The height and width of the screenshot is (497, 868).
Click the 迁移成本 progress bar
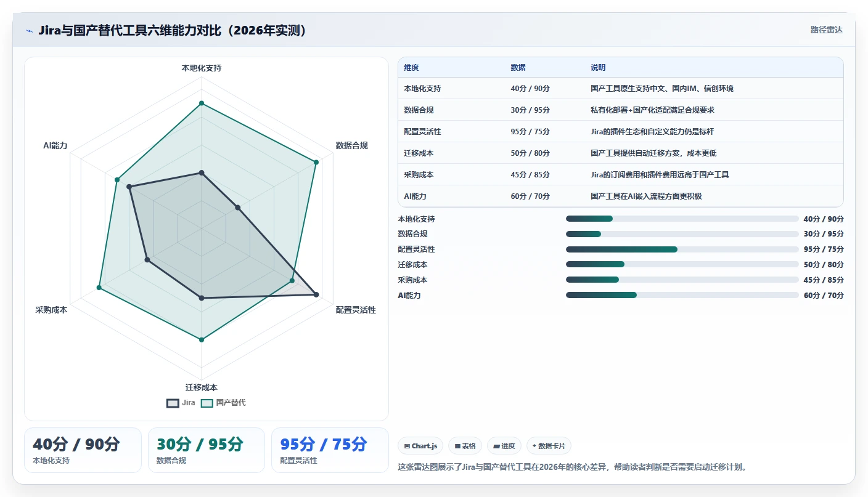click(x=682, y=265)
